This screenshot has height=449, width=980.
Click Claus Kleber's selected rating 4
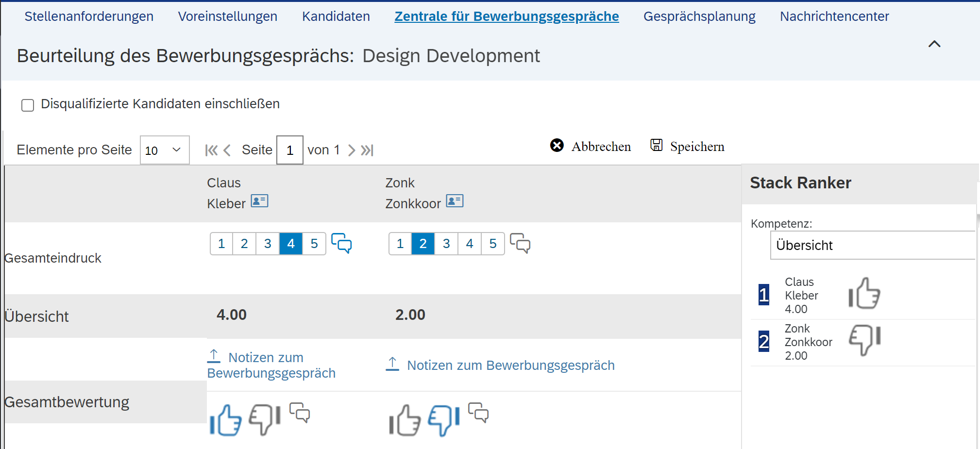(x=291, y=244)
